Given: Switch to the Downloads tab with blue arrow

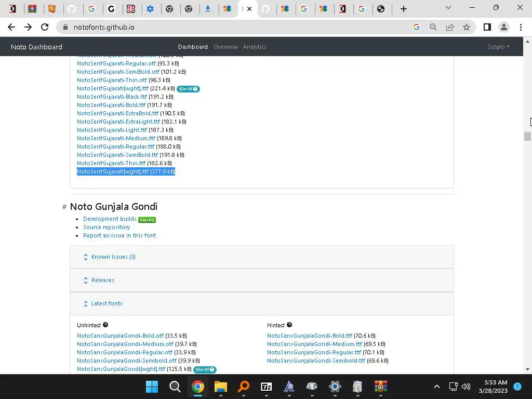Looking at the screenshot, I should 208,9.
